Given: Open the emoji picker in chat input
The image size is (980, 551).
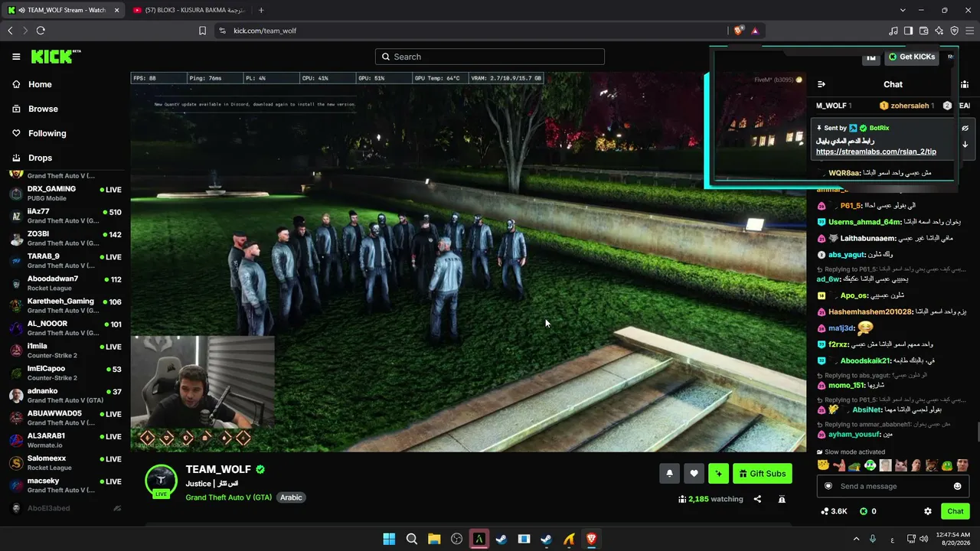Looking at the screenshot, I should pos(957,486).
